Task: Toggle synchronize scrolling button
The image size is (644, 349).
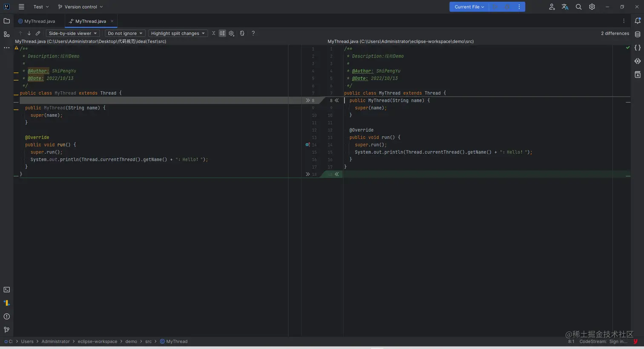Action: coord(222,33)
